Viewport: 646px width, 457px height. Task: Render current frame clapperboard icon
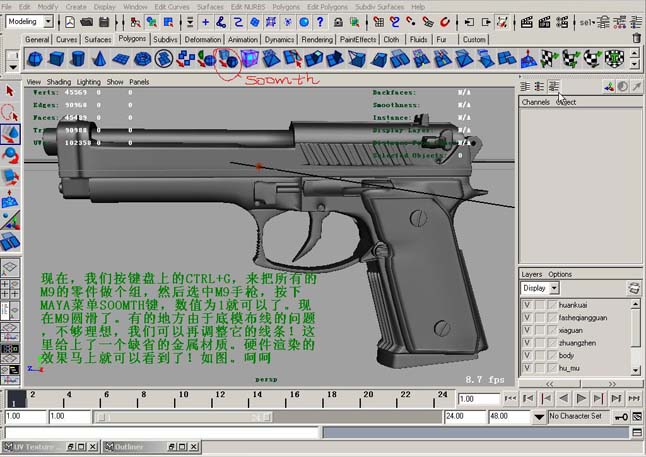(527, 22)
